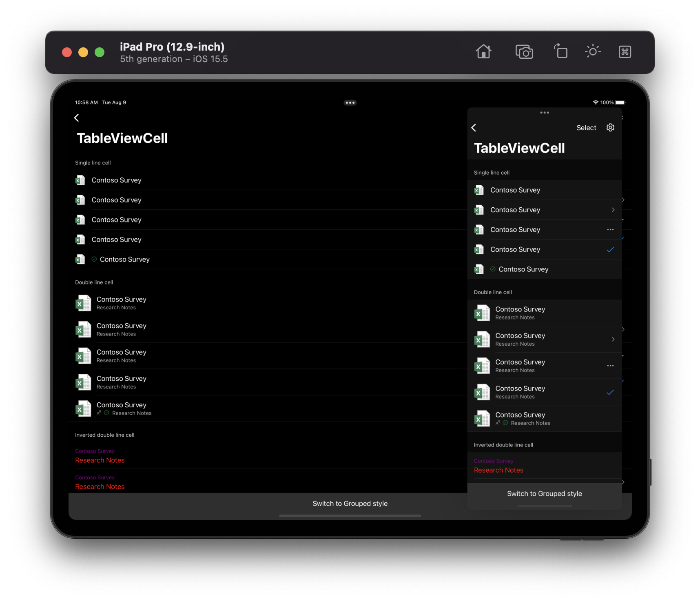The image size is (700, 604).
Task: Tap ellipsis on third double-line row in panel
Action: pos(610,366)
